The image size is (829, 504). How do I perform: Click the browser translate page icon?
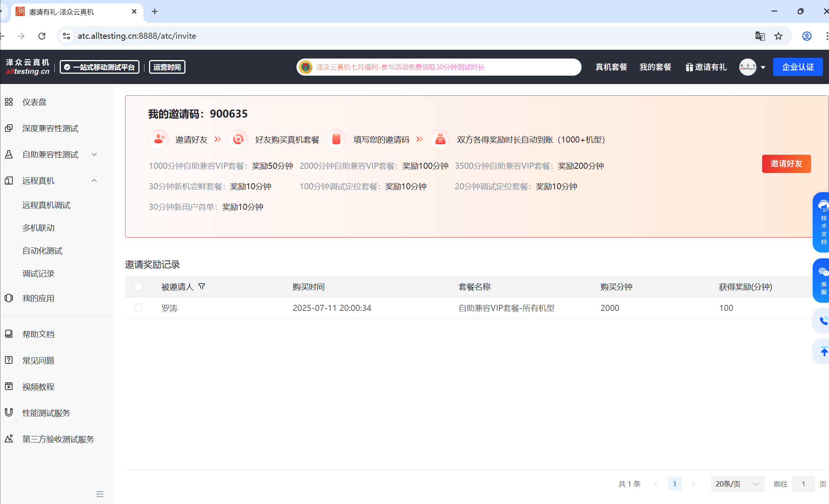pos(760,36)
